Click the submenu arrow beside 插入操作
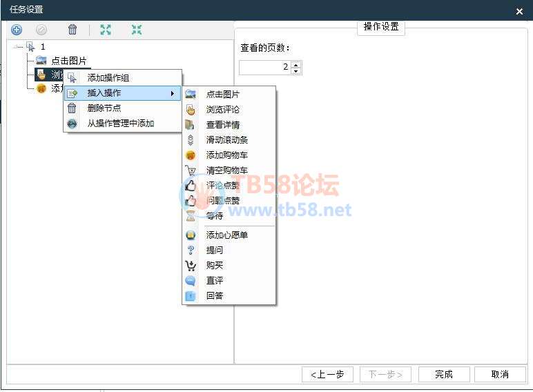 point(173,93)
